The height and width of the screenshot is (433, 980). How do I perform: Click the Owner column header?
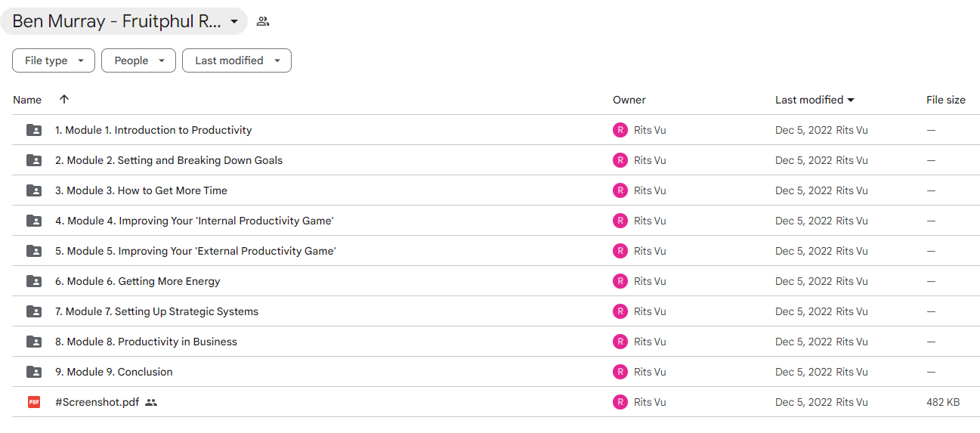coord(629,100)
